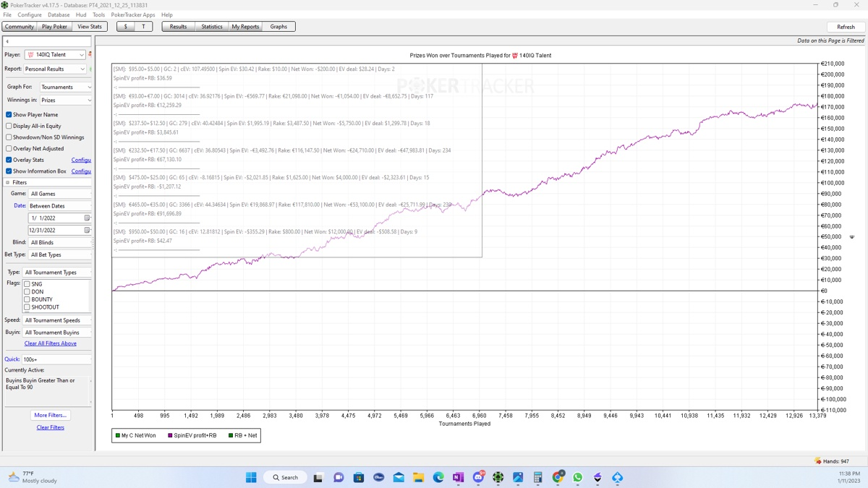Image resolution: width=868 pixels, height=488 pixels.
Task: Click PokerTracker icon in the taskbar
Action: point(498,477)
